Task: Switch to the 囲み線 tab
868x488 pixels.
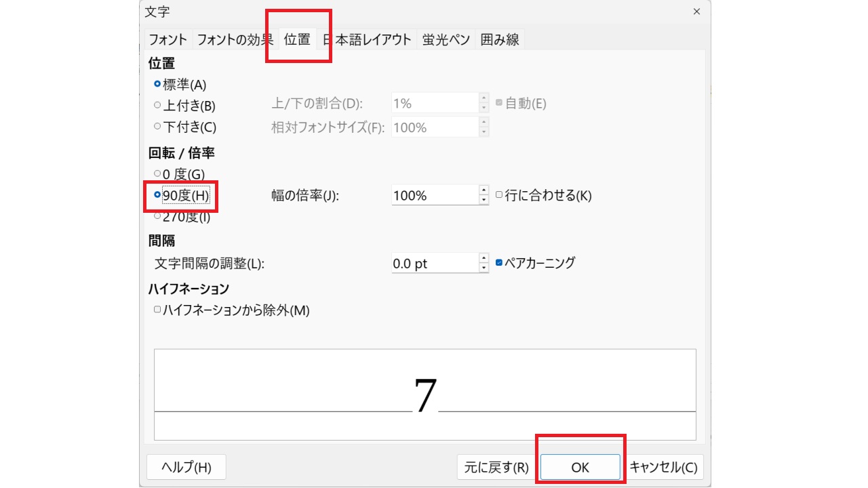Action: [x=499, y=39]
